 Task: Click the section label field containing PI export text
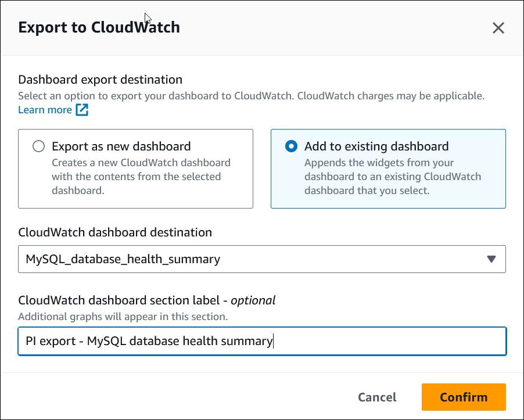click(x=261, y=341)
